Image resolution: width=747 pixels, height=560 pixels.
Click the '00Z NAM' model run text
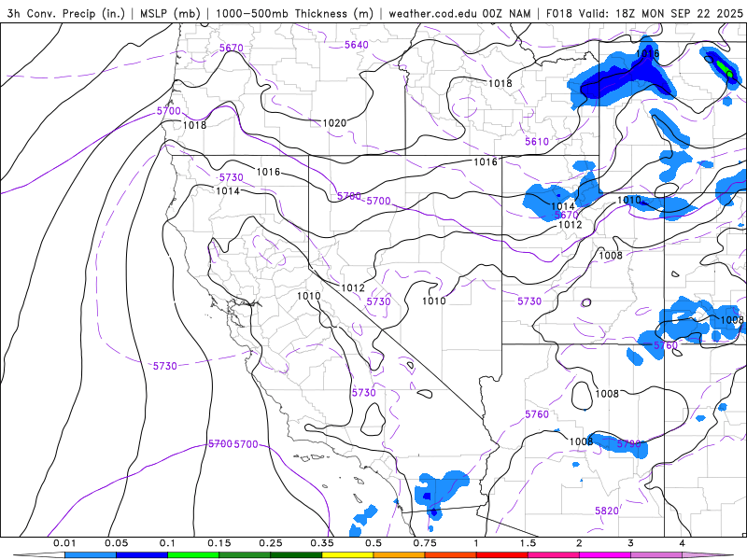click(x=507, y=14)
